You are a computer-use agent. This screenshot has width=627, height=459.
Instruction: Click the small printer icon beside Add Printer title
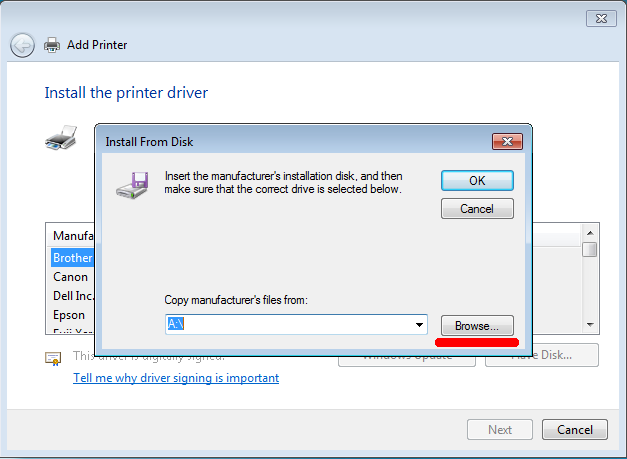(52, 45)
